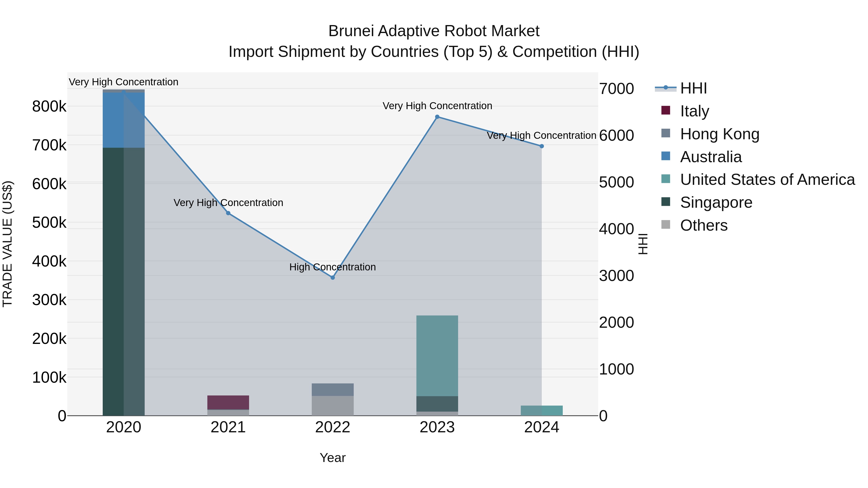Click the Australia bar segment in 2020
Viewport: 868px width, 488px height.
click(124, 120)
